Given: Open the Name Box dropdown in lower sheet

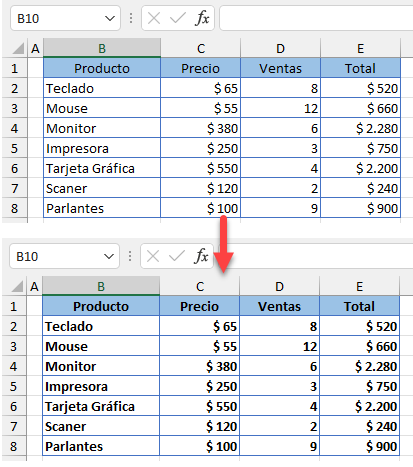Looking at the screenshot, I should (108, 256).
